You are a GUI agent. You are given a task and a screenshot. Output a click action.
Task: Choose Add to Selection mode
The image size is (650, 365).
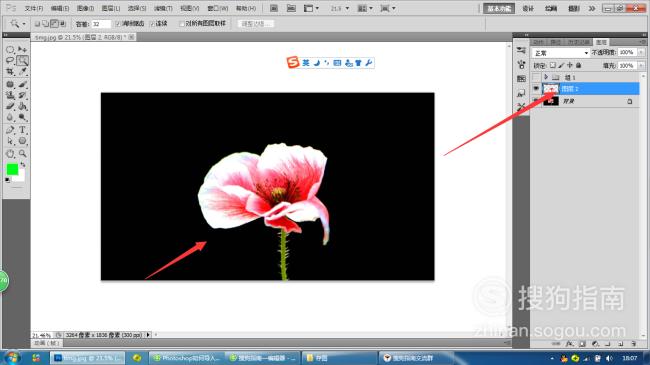[x=46, y=24]
